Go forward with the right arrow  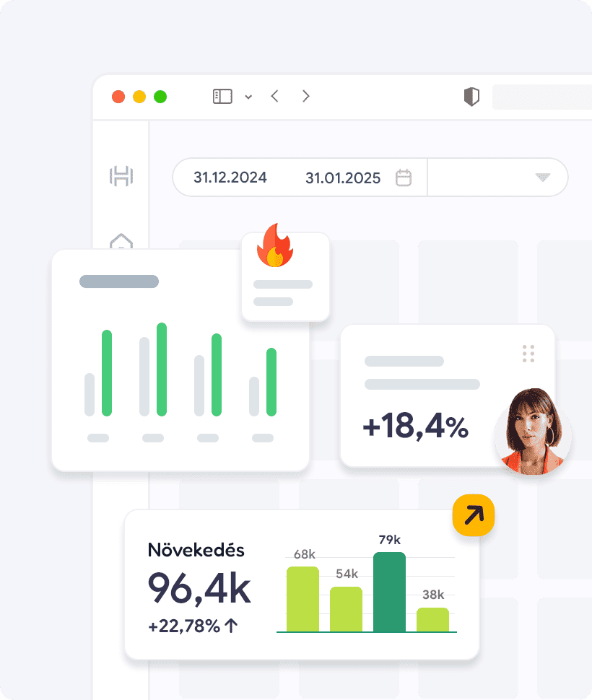click(x=306, y=97)
